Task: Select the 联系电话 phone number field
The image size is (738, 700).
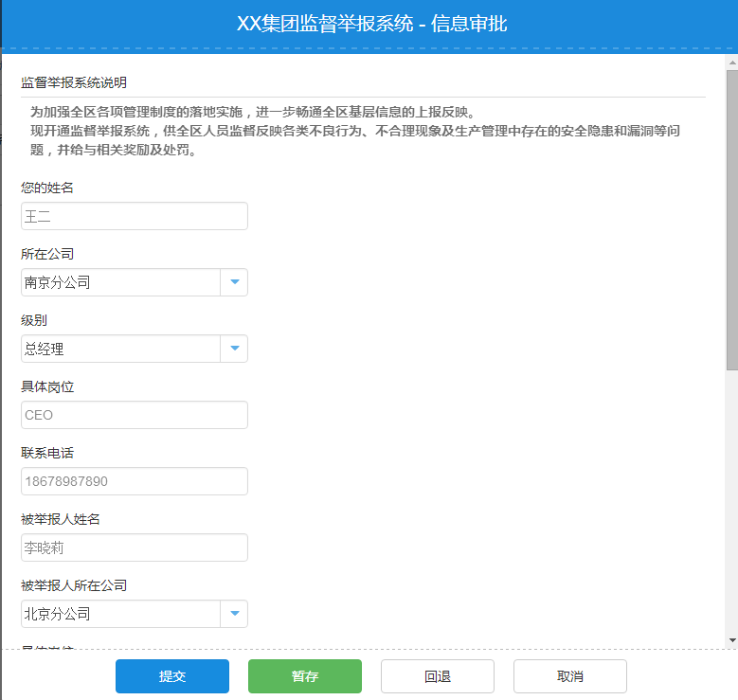Action: pos(134,481)
